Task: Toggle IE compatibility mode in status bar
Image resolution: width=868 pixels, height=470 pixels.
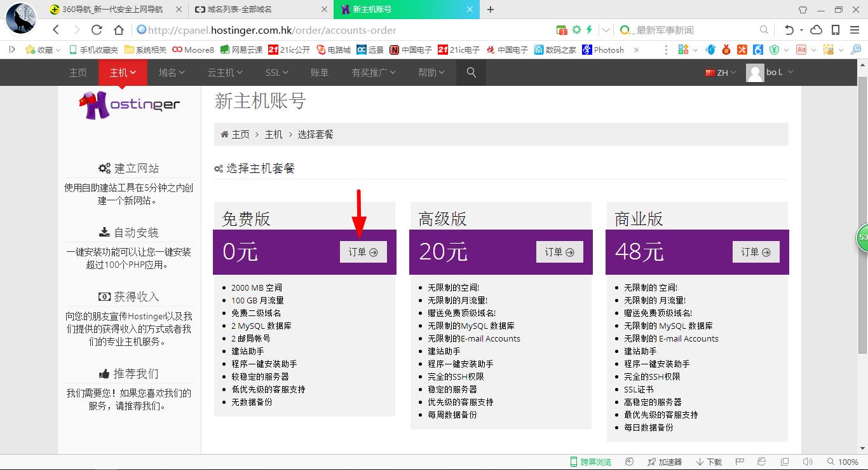Action: click(762, 462)
